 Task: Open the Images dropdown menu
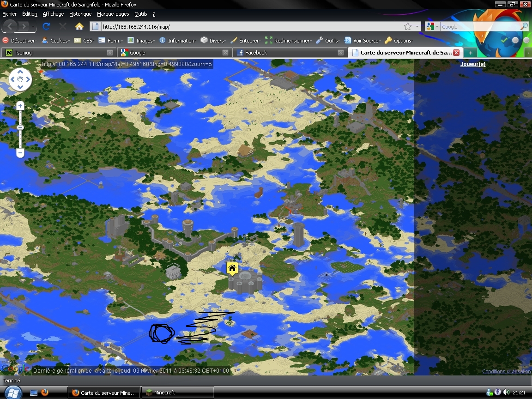[141, 40]
